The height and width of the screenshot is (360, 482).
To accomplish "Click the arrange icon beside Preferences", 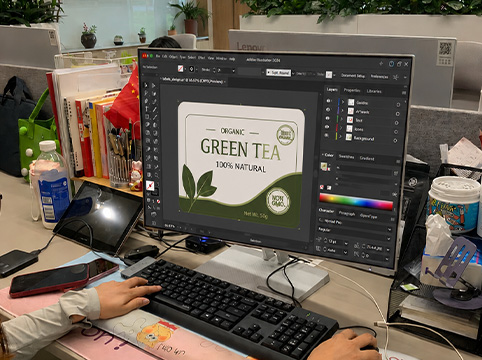I will point(396,77).
